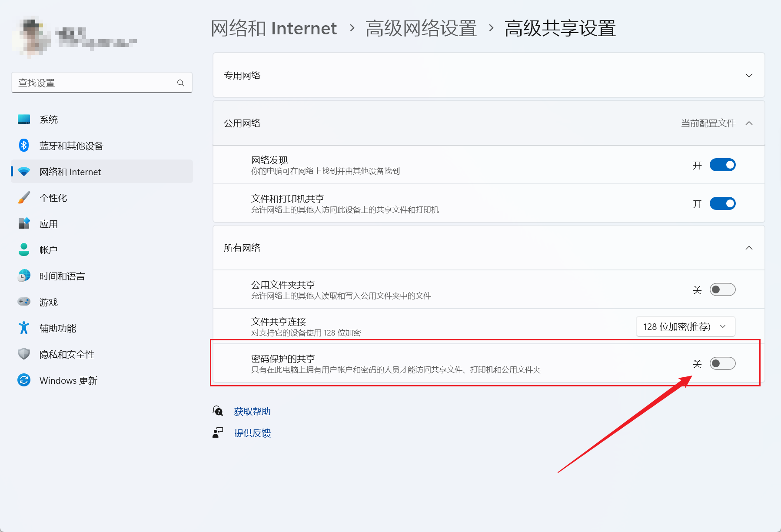This screenshot has width=781, height=532.
Task: Open the 获取帮助 link
Action: coord(252,412)
